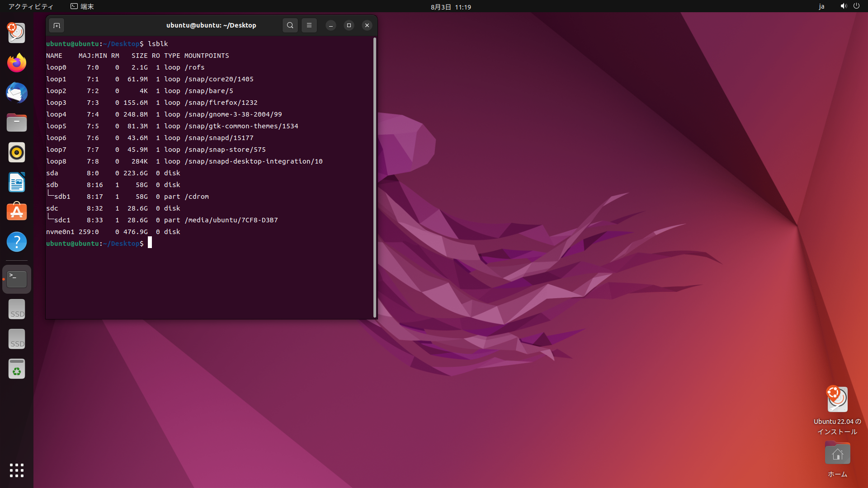Click the /cdrom mountpoint text
This screenshot has height=488, width=868.
click(197, 197)
